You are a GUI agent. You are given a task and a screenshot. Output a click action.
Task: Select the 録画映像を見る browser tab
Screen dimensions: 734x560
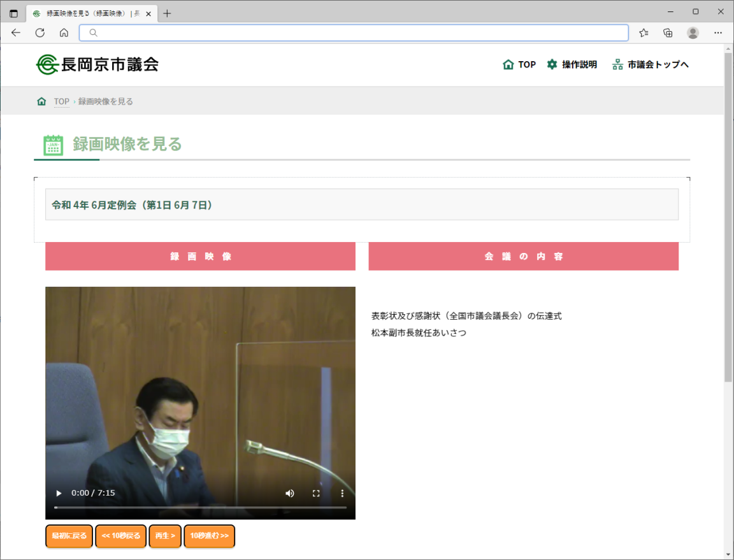(92, 13)
